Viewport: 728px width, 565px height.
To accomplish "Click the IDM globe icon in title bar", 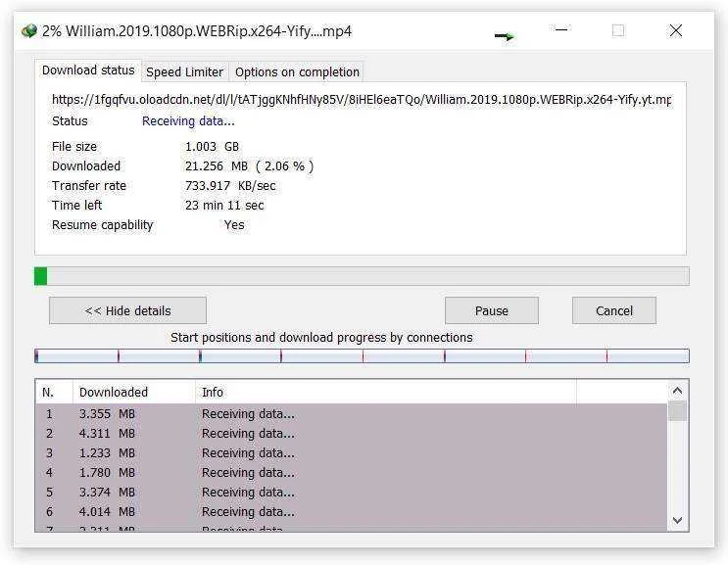I will (x=28, y=31).
